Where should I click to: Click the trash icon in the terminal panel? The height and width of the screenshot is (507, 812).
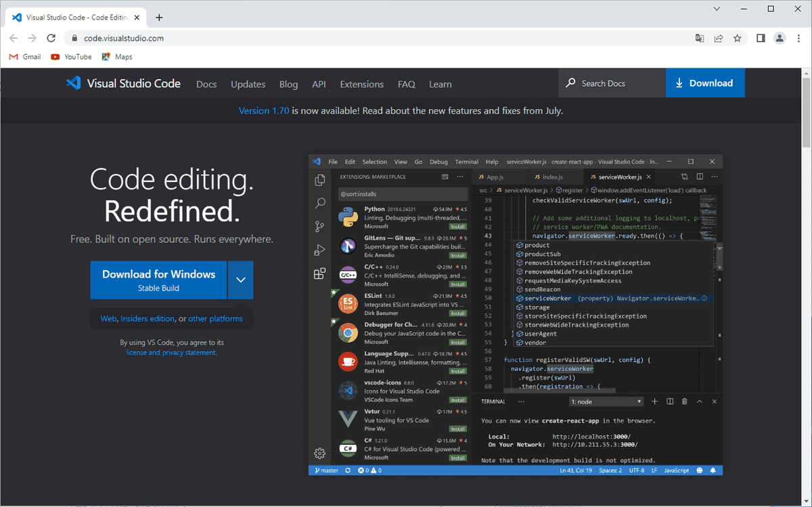click(x=685, y=401)
